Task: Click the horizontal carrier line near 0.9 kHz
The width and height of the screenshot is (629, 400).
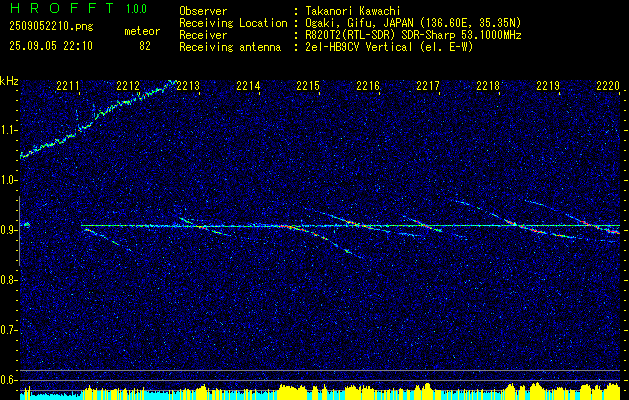Action: pyautogui.click(x=350, y=226)
